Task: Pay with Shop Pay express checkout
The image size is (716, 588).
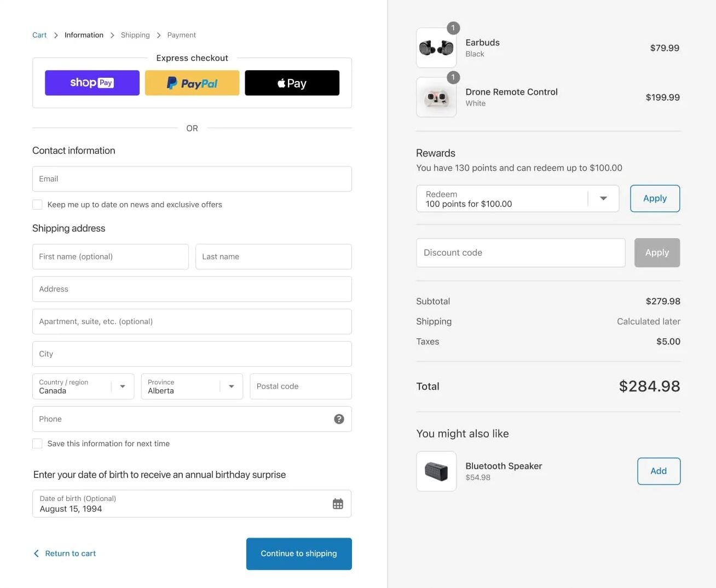Action: point(92,83)
